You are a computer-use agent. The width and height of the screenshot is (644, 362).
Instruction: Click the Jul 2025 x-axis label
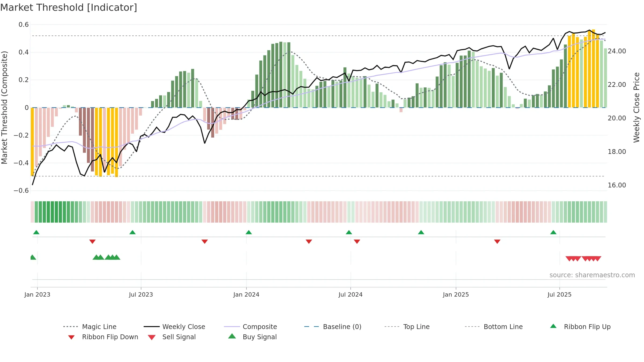[x=559, y=294]
